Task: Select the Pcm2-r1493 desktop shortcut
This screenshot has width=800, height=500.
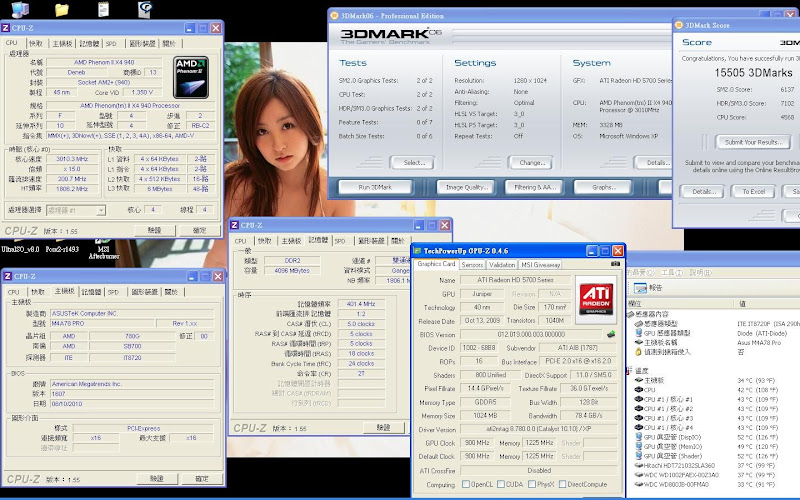Action: pyautogui.click(x=62, y=249)
